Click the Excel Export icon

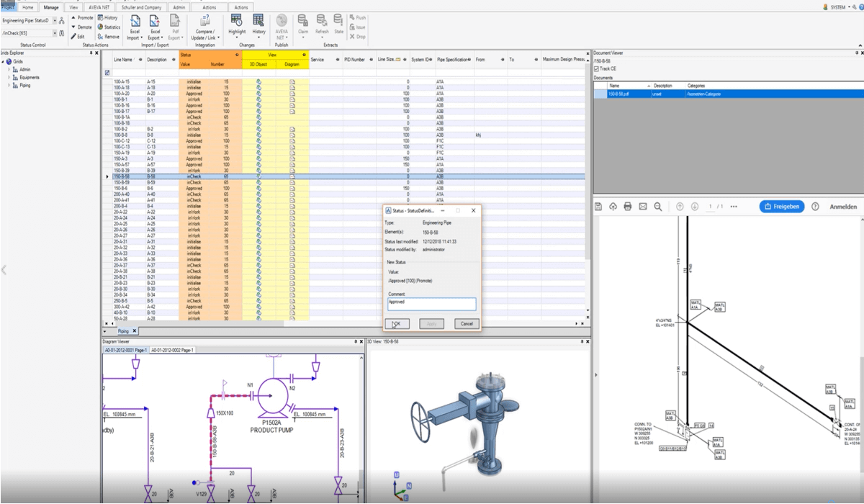click(x=155, y=22)
